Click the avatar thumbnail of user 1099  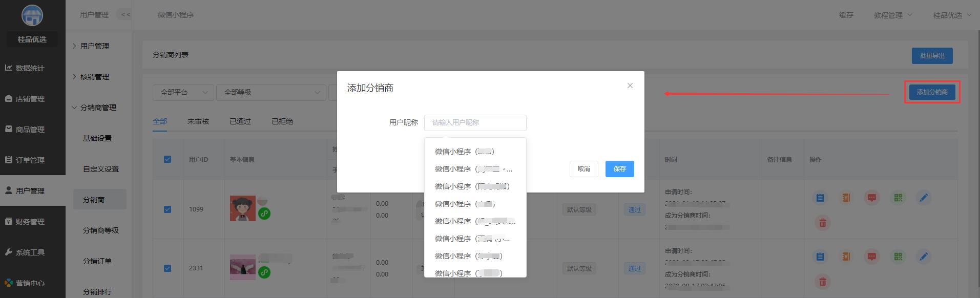tap(243, 208)
